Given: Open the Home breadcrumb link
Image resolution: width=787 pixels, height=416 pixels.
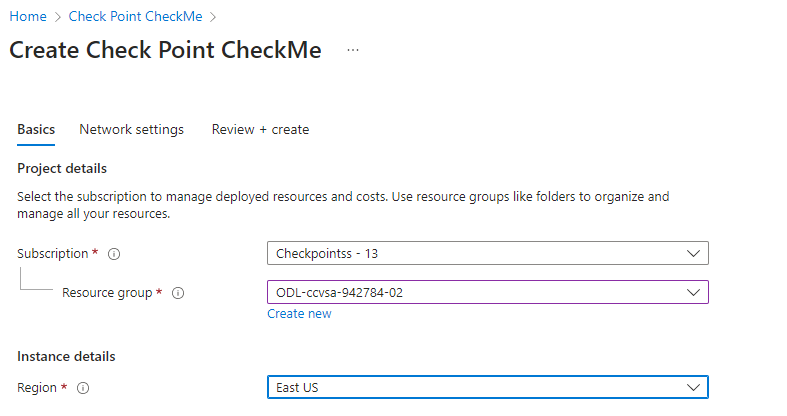Looking at the screenshot, I should tap(28, 17).
